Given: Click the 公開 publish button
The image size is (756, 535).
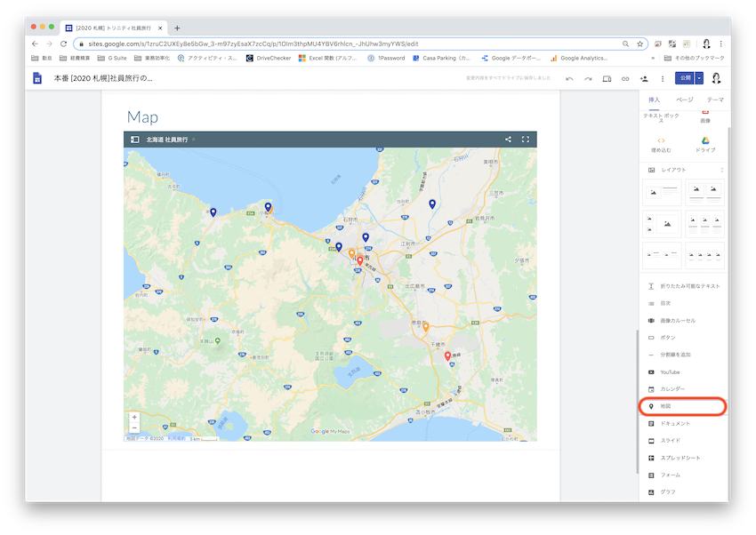Looking at the screenshot, I should (684, 78).
